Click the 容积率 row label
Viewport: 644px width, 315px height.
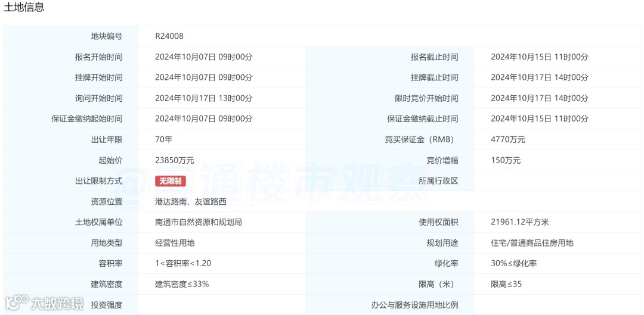click(110, 263)
